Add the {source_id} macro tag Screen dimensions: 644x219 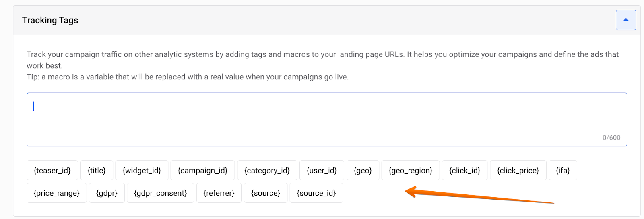316,193
